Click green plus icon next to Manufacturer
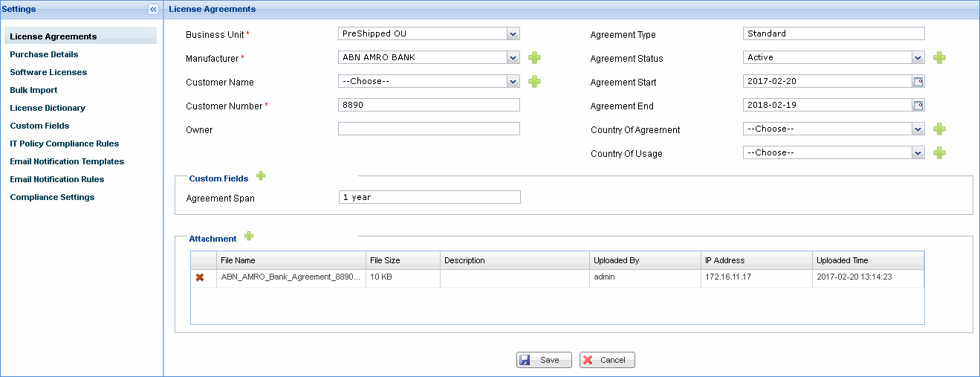Screen dimensions: 980x377 [534, 58]
